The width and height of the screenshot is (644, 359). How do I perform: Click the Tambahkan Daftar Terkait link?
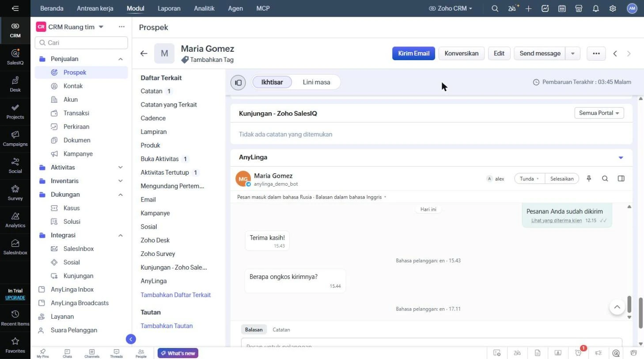tap(176, 295)
